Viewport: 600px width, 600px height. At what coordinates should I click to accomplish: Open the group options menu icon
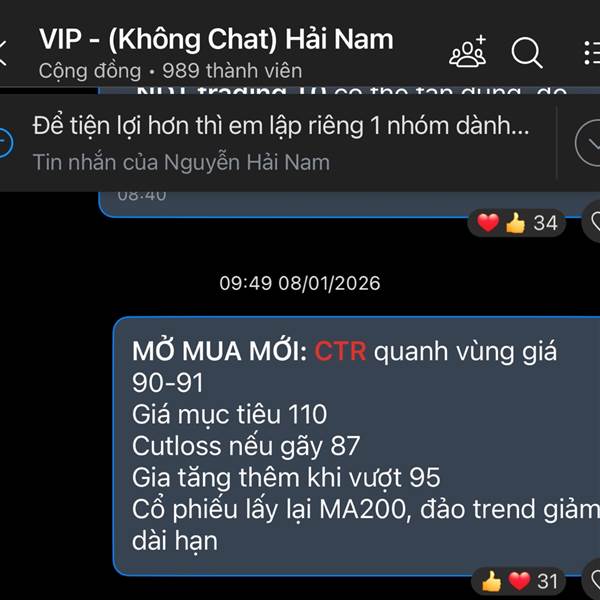592,53
